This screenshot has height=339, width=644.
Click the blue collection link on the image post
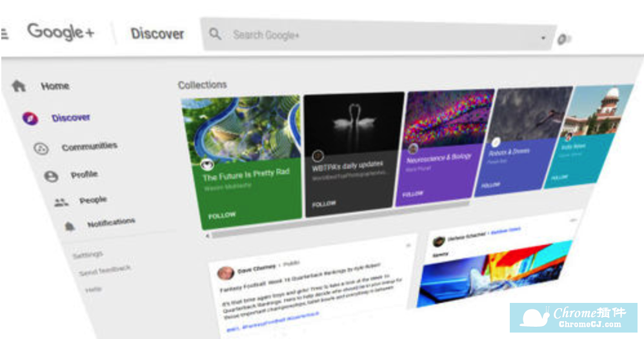[506, 231]
